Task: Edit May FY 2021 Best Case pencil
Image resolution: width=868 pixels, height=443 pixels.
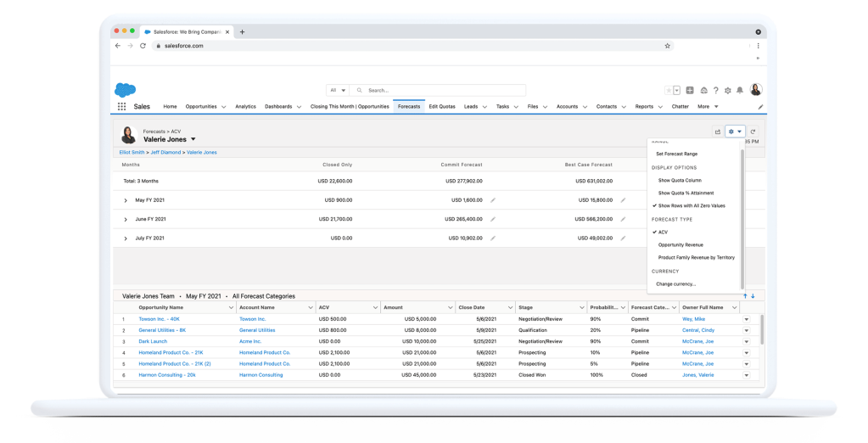Action: tap(623, 200)
